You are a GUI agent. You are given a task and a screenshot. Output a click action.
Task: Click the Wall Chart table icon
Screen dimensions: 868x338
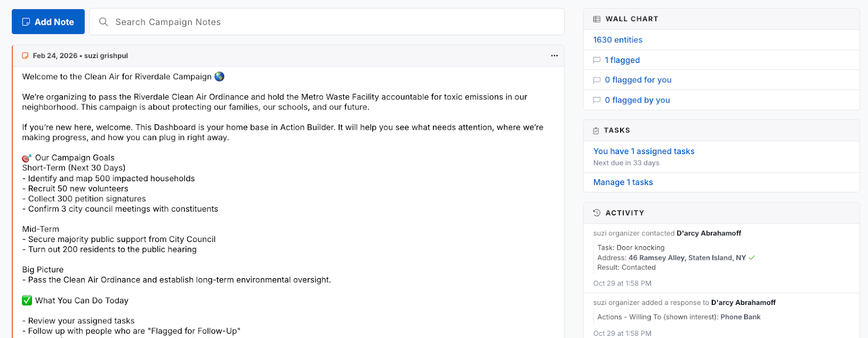tap(597, 19)
